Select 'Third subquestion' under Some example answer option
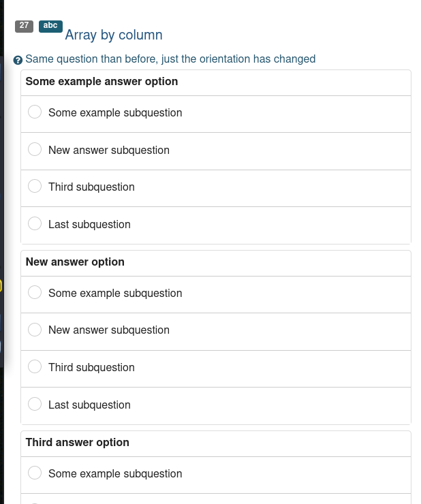The height and width of the screenshot is (504, 421). [35, 187]
